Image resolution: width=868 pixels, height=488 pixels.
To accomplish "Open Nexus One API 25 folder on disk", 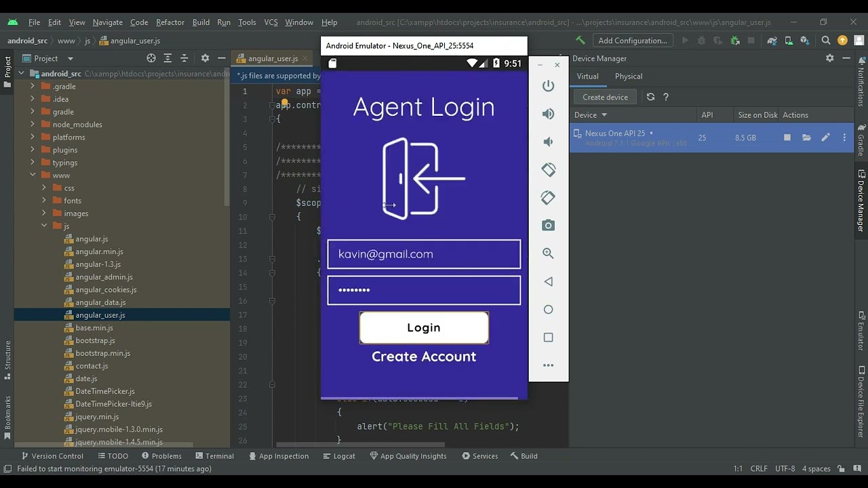I will pos(806,138).
